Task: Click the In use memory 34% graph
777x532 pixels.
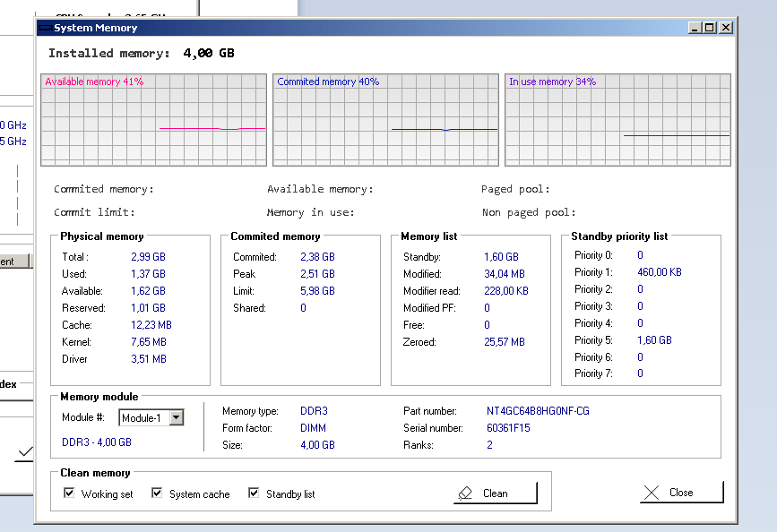Action: coord(617,120)
